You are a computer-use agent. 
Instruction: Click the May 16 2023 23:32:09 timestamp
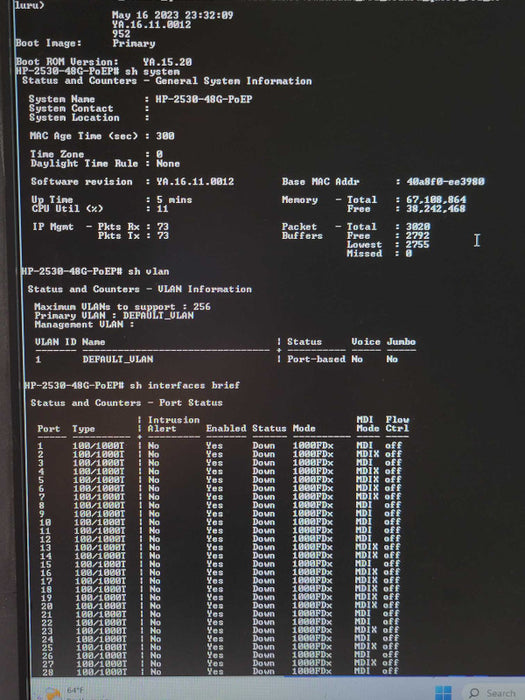pyautogui.click(x=172, y=15)
